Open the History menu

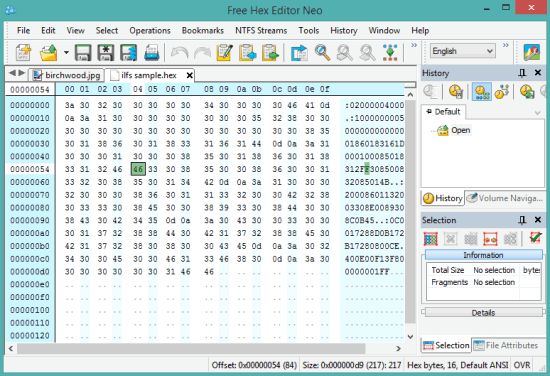344,31
